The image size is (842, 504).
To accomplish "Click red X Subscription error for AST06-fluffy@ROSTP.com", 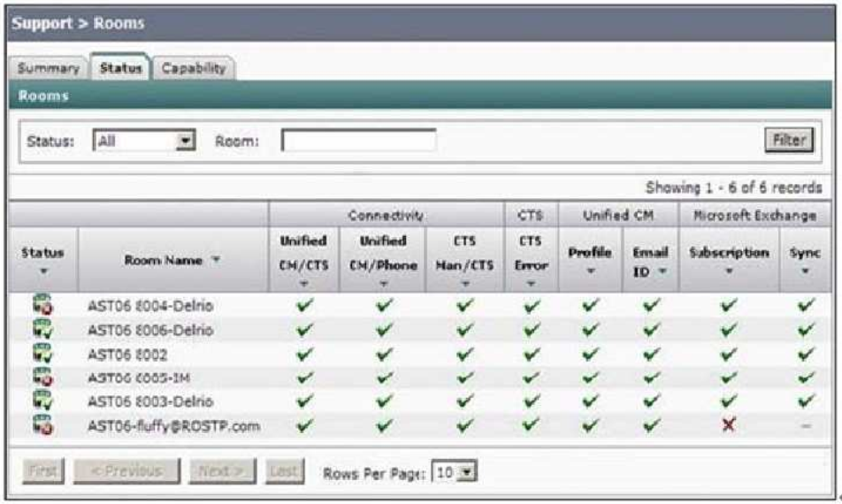I will coord(728,425).
